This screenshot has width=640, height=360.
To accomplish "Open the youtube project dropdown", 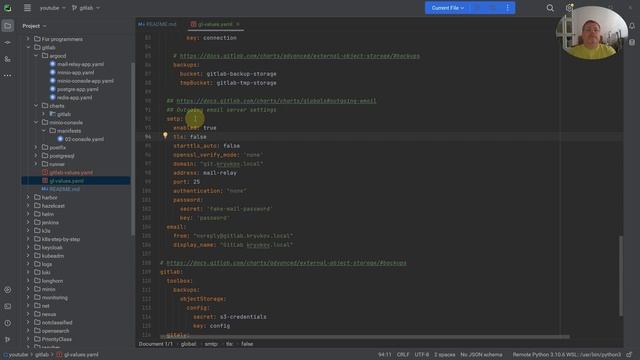I will [x=52, y=8].
